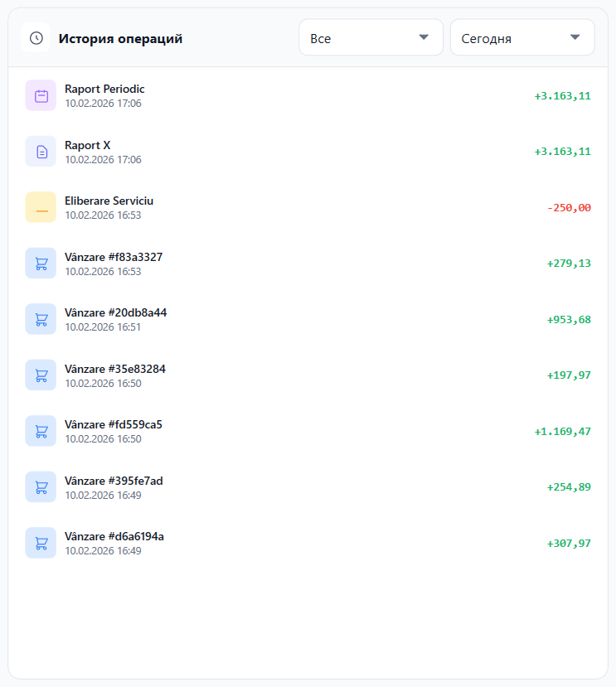Select the Raport Periodic entry title
The width and height of the screenshot is (616, 687).
104,89
